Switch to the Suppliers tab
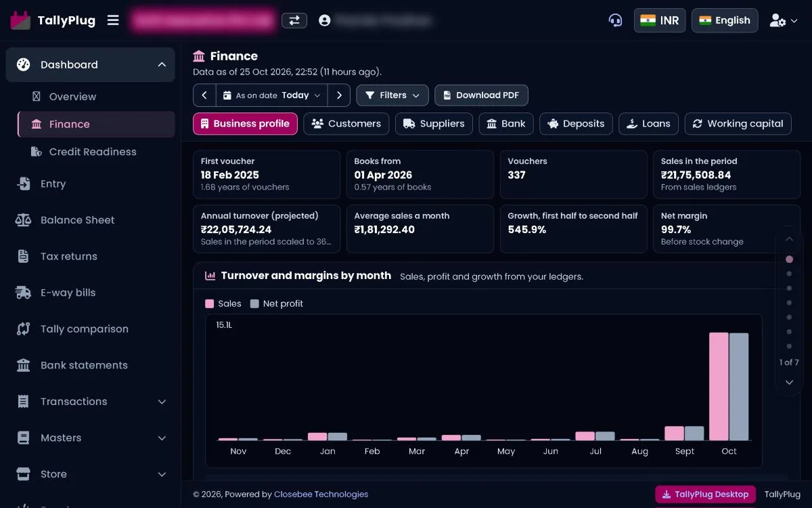Viewport: 812px width, 508px height. (x=434, y=123)
